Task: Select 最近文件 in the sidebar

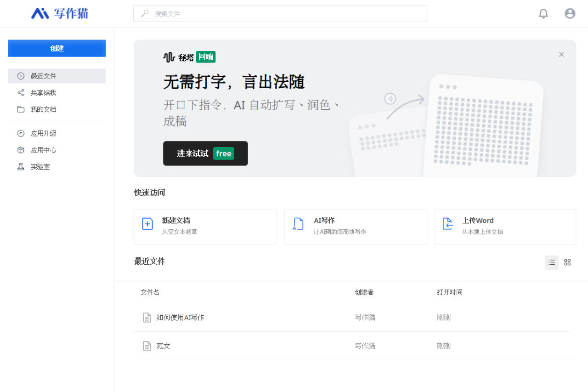Action: click(57, 76)
